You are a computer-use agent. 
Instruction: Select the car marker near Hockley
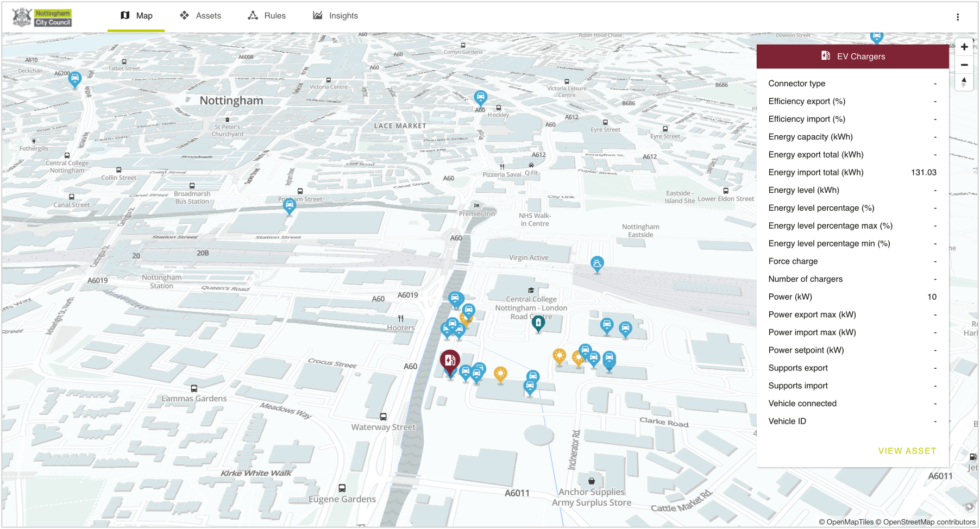point(480,98)
